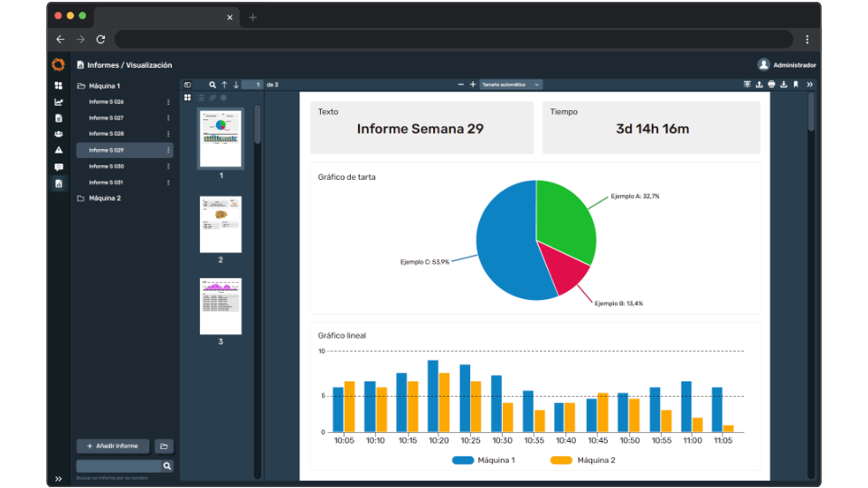Open options menu for Informe S 027
The image size is (868, 488).
tap(168, 118)
